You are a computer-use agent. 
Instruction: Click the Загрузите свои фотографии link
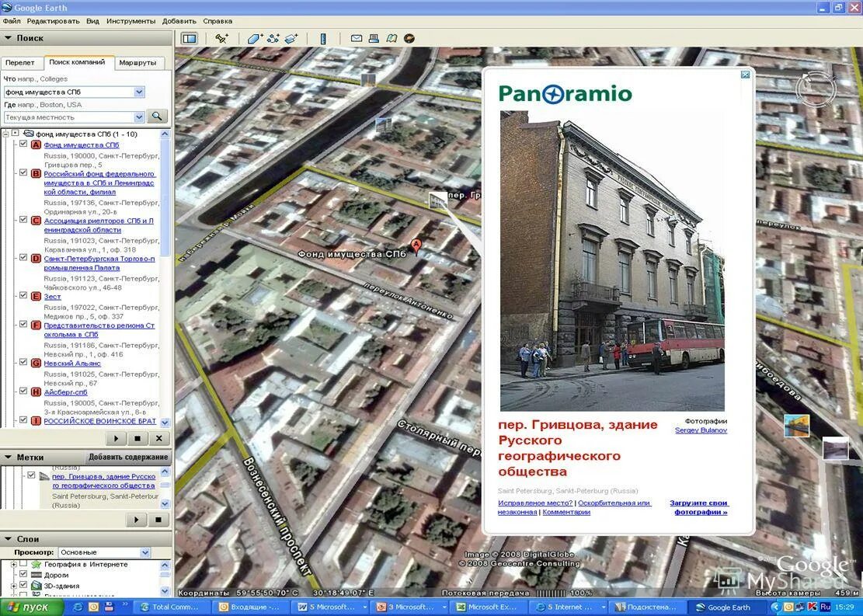699,507
